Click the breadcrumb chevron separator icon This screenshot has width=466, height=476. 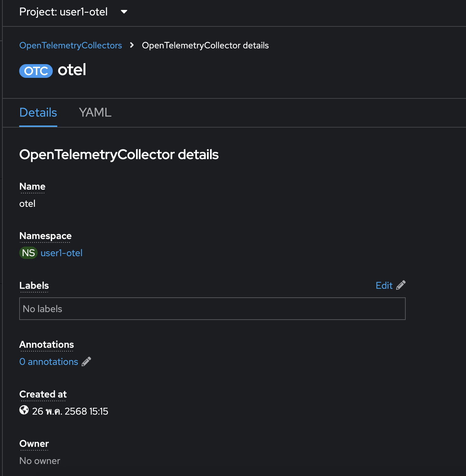(132, 45)
